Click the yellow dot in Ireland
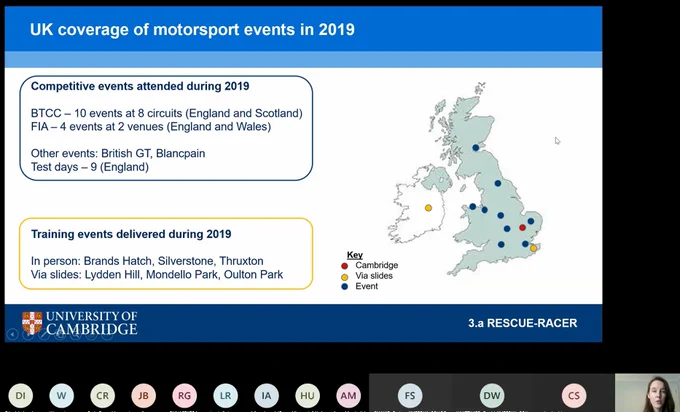Screen dimensions: 680x412 point(428,208)
